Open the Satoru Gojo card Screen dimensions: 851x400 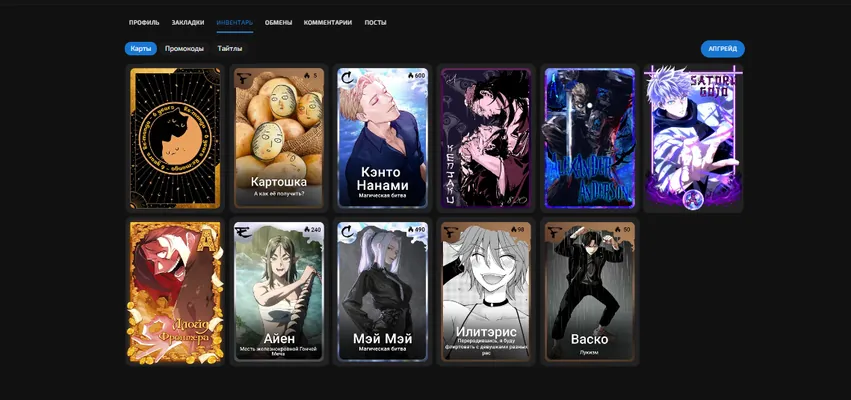point(693,138)
